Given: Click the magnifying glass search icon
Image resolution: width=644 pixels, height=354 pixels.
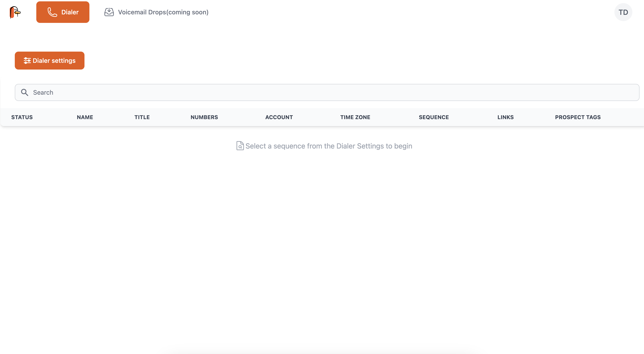Looking at the screenshot, I should point(24,92).
